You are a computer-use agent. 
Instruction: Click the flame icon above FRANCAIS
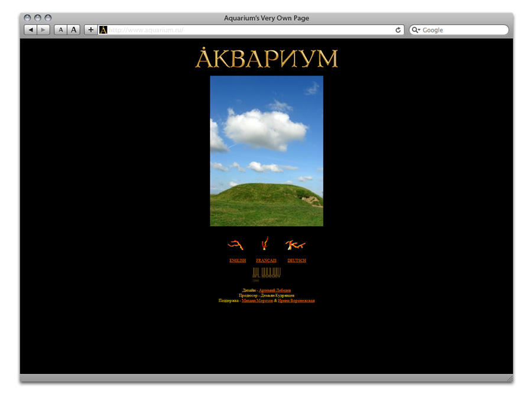pyautogui.click(x=265, y=243)
